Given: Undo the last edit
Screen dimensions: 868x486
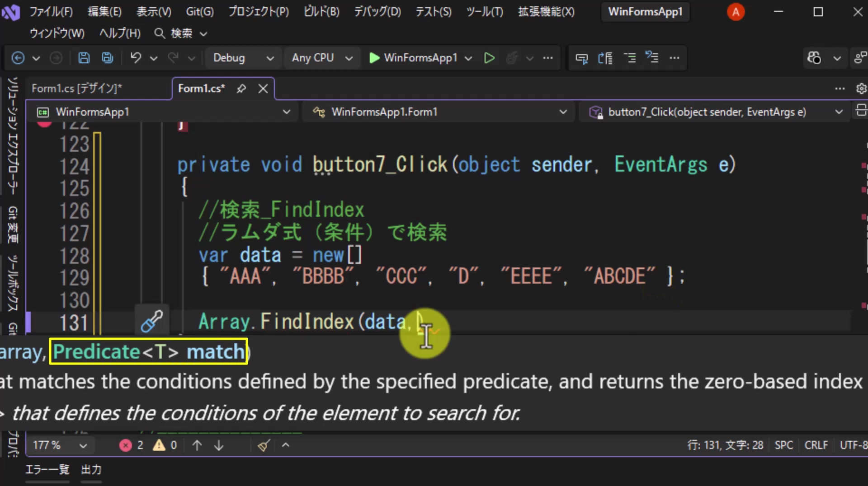Looking at the screenshot, I should click(x=136, y=58).
